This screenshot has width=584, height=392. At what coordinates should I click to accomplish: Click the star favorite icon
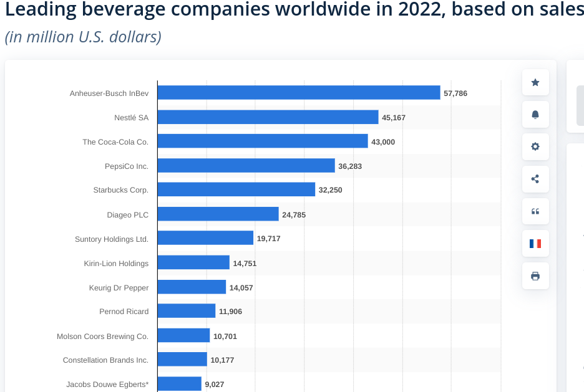point(535,82)
